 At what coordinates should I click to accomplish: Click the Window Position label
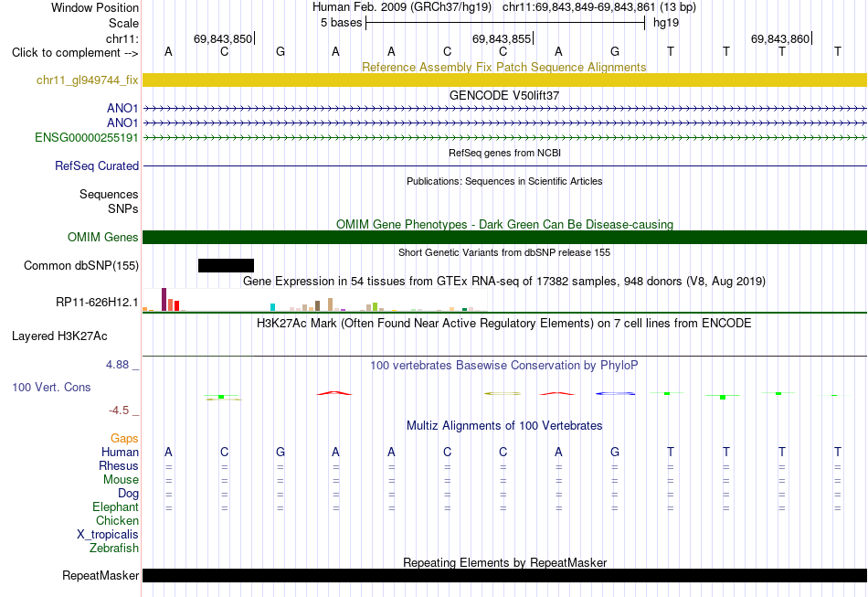(95, 7)
